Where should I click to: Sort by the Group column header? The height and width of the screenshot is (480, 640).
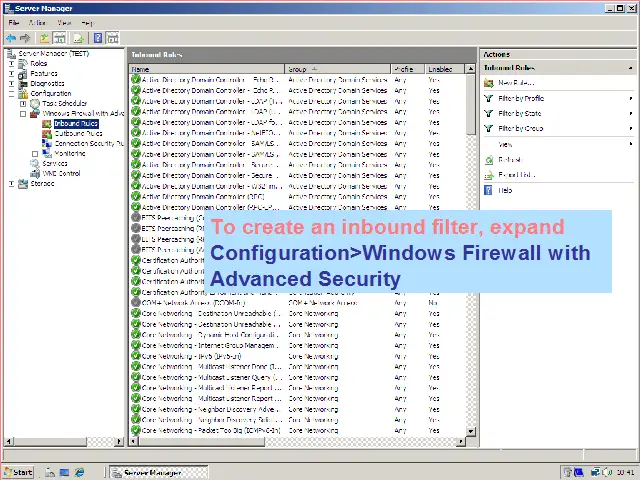(x=338, y=69)
